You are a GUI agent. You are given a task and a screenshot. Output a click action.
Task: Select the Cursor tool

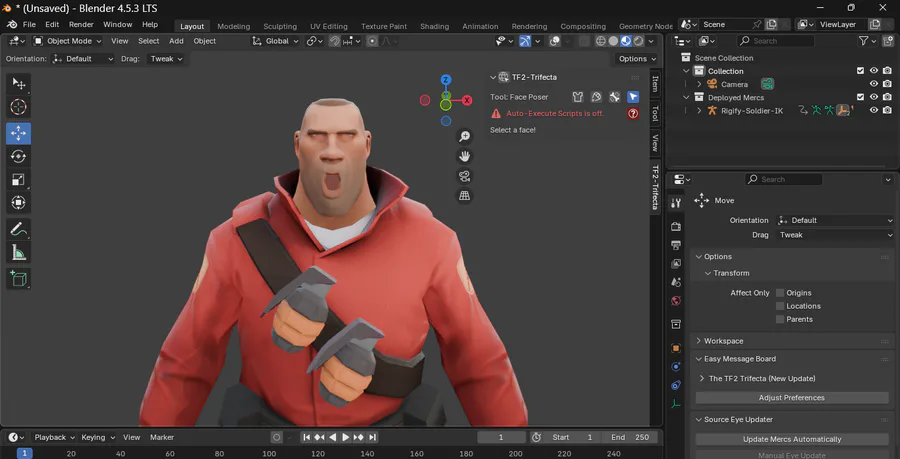[x=18, y=107]
